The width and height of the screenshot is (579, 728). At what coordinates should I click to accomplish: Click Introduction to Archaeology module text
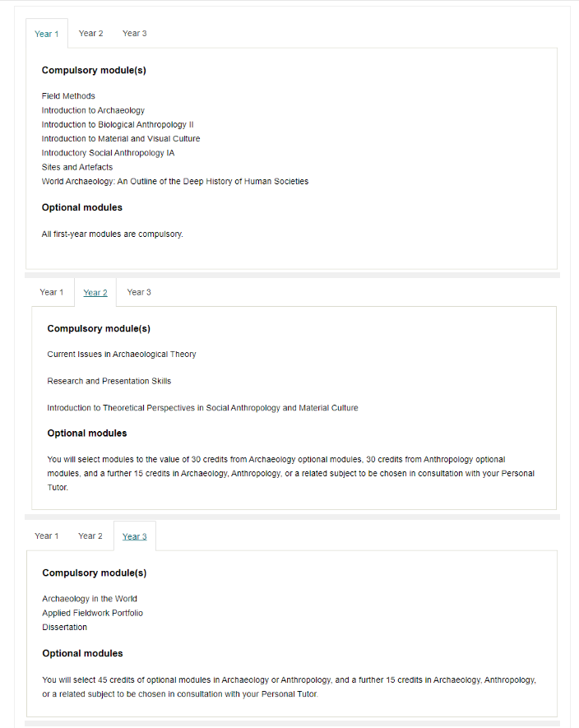(x=93, y=110)
